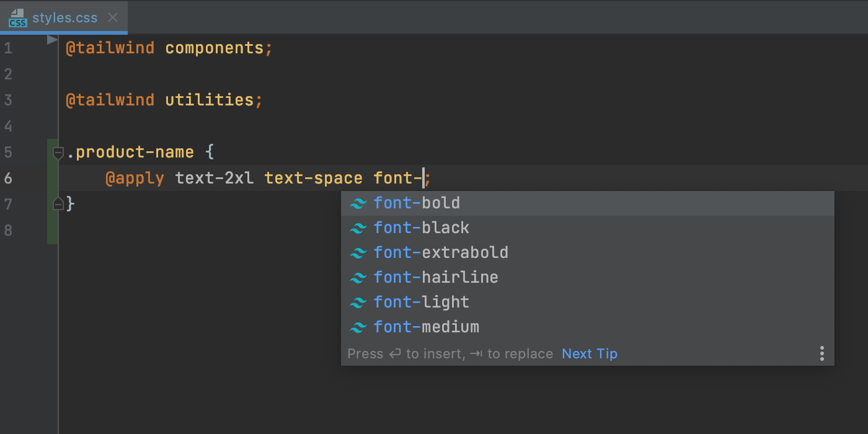Switch to the styles.css tab
Screen dimensions: 868x434
64,17
